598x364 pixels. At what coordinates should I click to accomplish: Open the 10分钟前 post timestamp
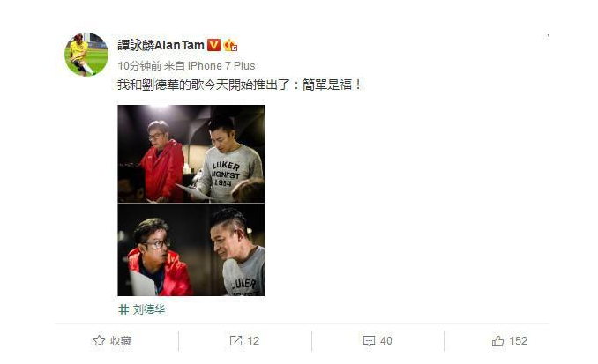point(139,66)
